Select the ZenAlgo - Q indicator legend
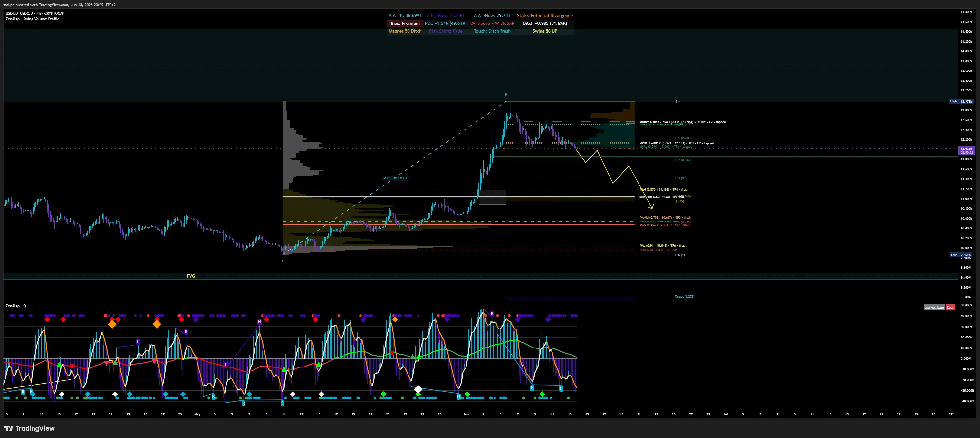The width and height of the screenshot is (980, 438). [15, 306]
